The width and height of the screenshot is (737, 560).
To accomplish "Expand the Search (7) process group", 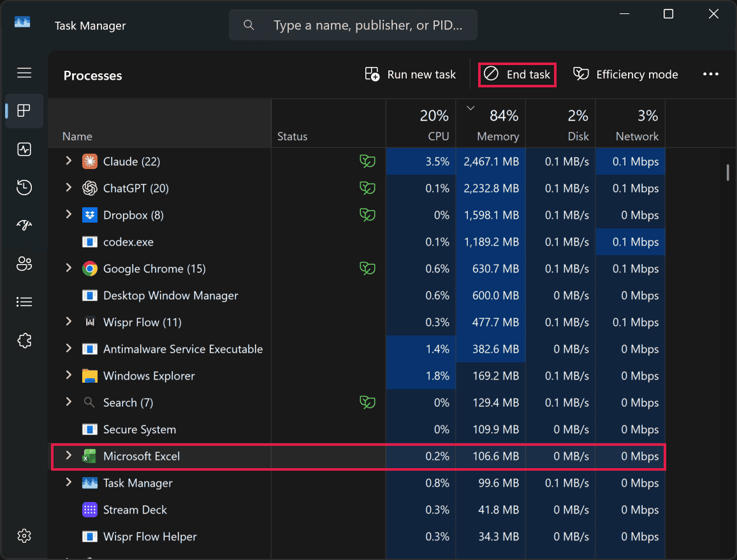I will point(69,402).
